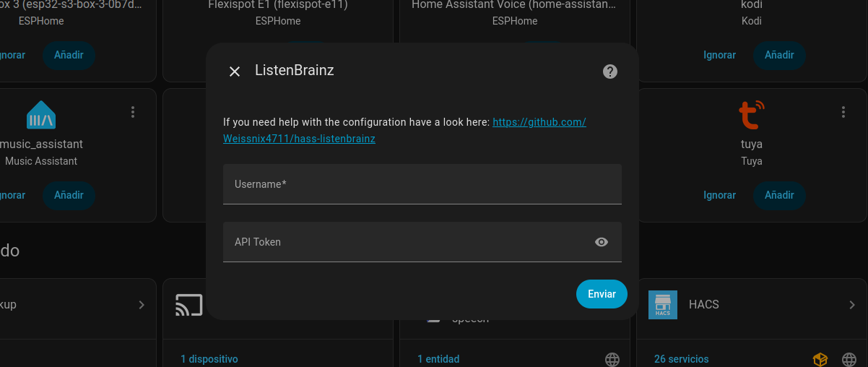Open the Music Assistant three-dot menu
Screen dimensions: 868x367
(133, 112)
